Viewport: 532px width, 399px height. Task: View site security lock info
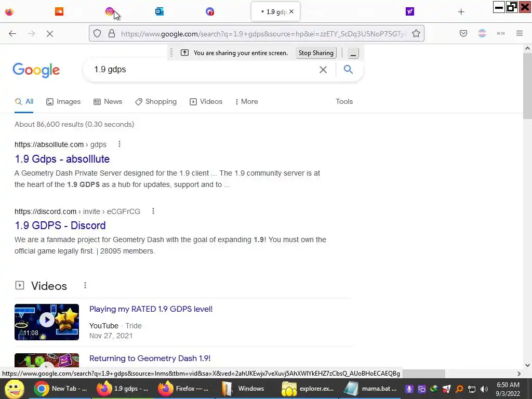[112, 33]
